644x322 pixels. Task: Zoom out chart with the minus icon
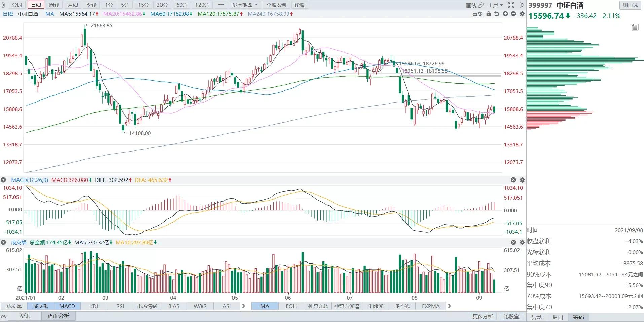513,14
